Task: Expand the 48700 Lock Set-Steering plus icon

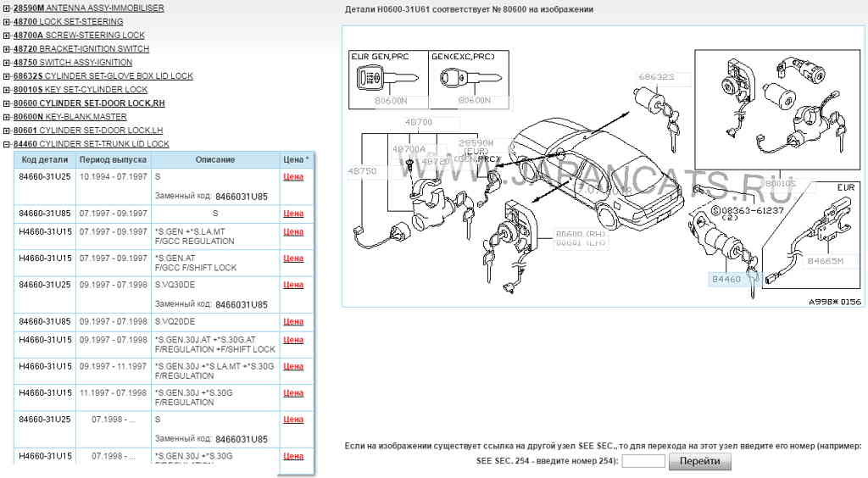Action: click(x=7, y=22)
